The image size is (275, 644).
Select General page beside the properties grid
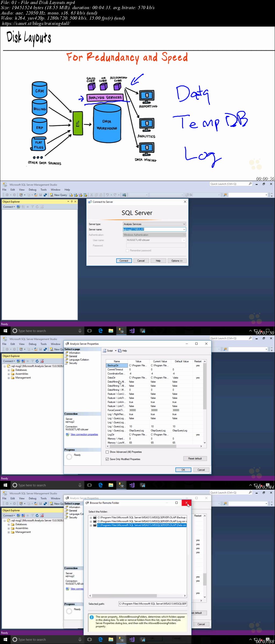pyautogui.click(x=73, y=356)
